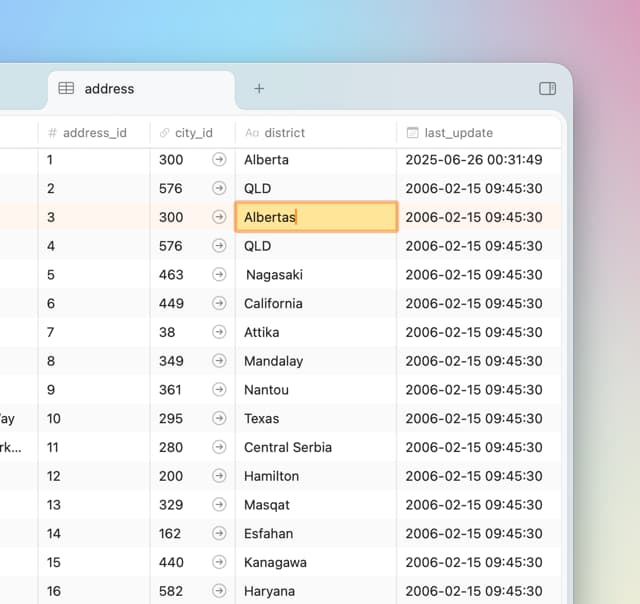Click city_id value 361
This screenshot has height=604, width=640.
click(x=170, y=389)
